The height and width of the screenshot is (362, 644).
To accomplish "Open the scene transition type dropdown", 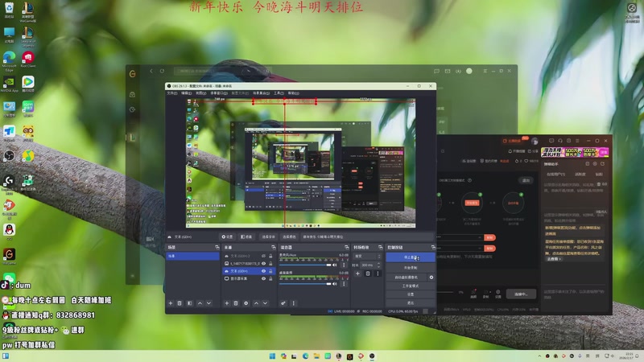I will 368,256.
